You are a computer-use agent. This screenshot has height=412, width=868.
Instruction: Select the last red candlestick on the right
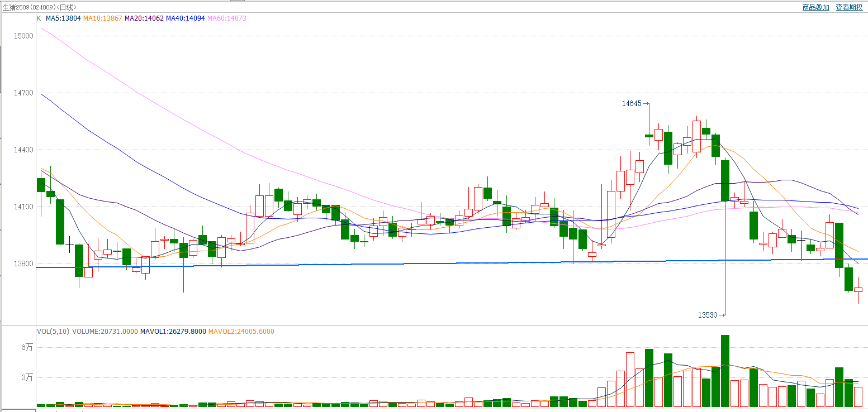coord(858,290)
